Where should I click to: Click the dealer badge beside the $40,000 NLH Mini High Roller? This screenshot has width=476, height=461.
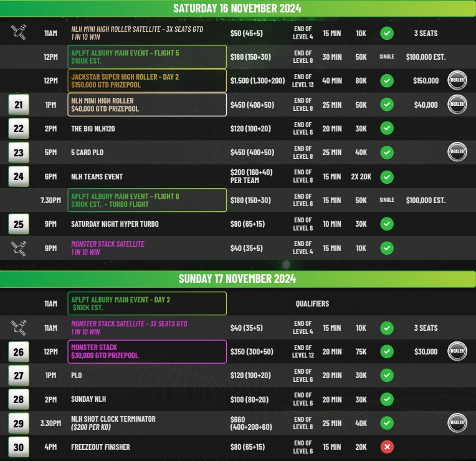[x=457, y=105]
